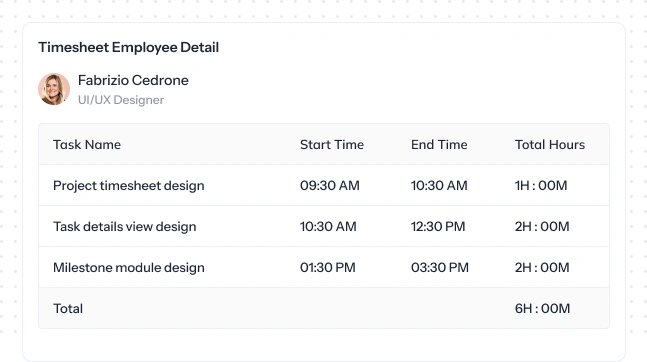This screenshot has height=362, width=647.
Task: Click the Total Hours column header
Action: [550, 144]
